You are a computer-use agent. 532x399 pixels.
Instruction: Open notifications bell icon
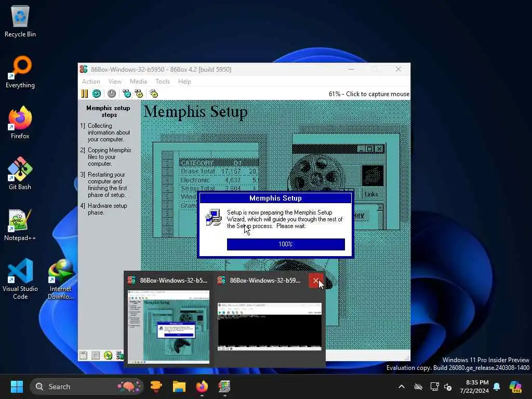(x=497, y=387)
